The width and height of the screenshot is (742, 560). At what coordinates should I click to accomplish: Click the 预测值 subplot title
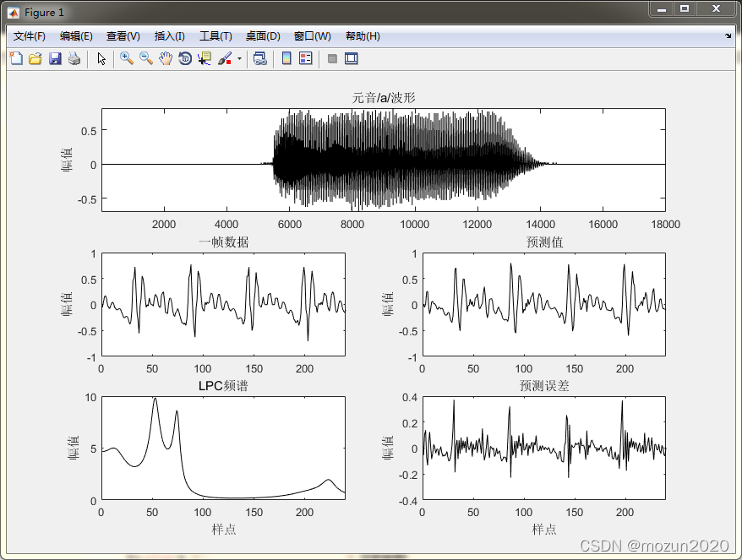(x=544, y=242)
